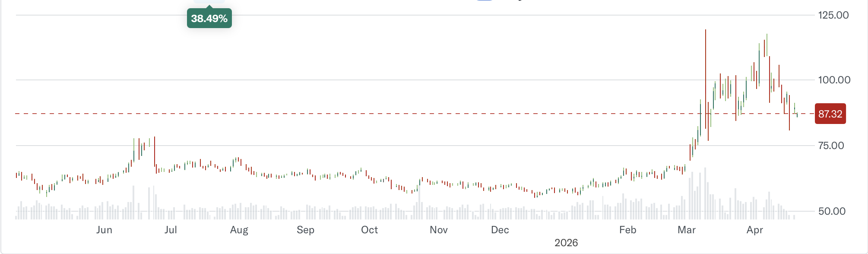Click the Aug month label
Viewport: 868px width, 254px height.
[x=239, y=230]
